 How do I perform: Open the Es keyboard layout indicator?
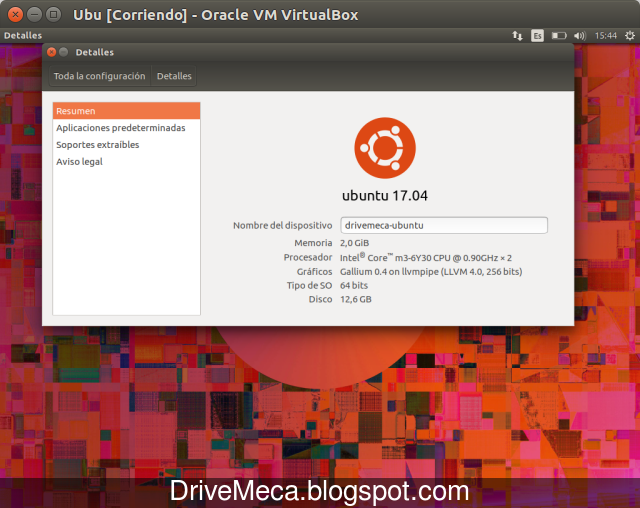click(537, 36)
